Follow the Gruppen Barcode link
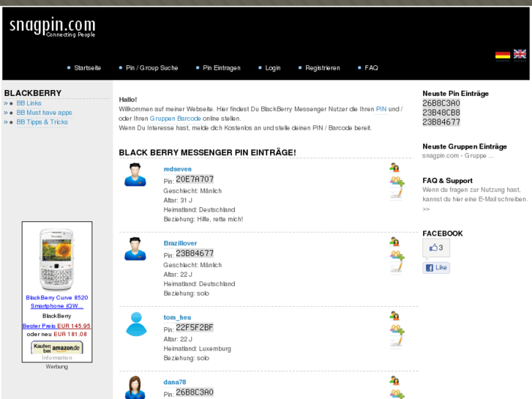 pyautogui.click(x=175, y=119)
